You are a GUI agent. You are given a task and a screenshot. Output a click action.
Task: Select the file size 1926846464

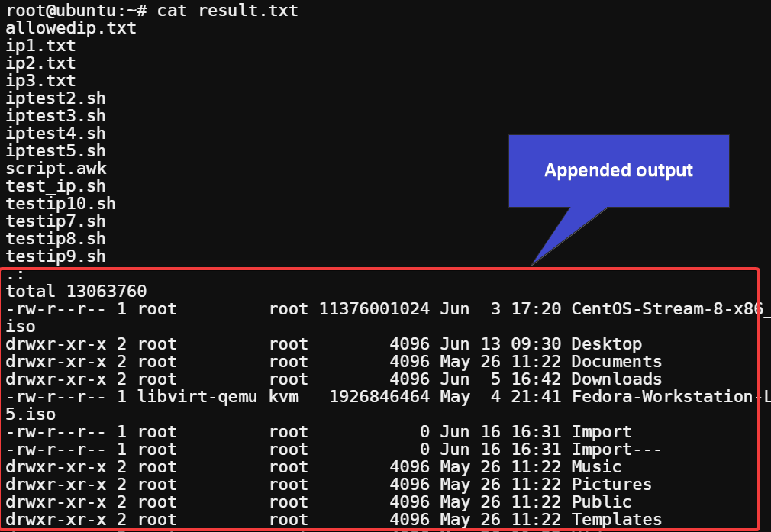(379, 397)
